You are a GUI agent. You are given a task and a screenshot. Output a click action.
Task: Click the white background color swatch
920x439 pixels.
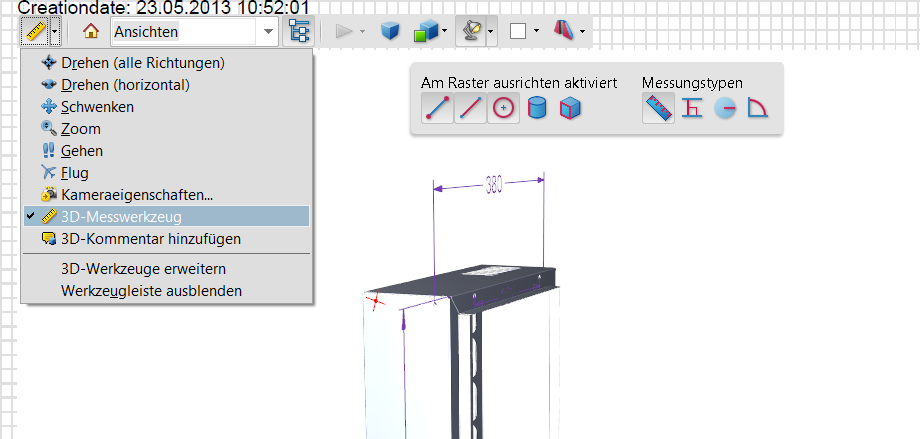point(518,32)
